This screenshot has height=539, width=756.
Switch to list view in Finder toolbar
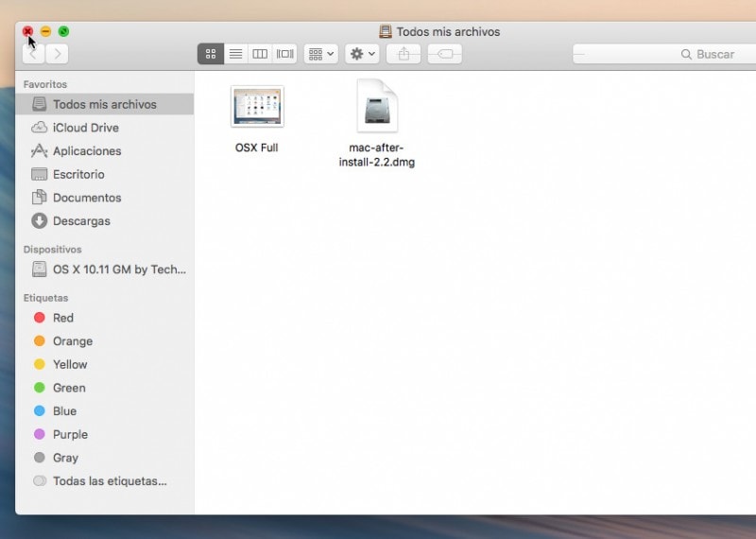pyautogui.click(x=235, y=54)
